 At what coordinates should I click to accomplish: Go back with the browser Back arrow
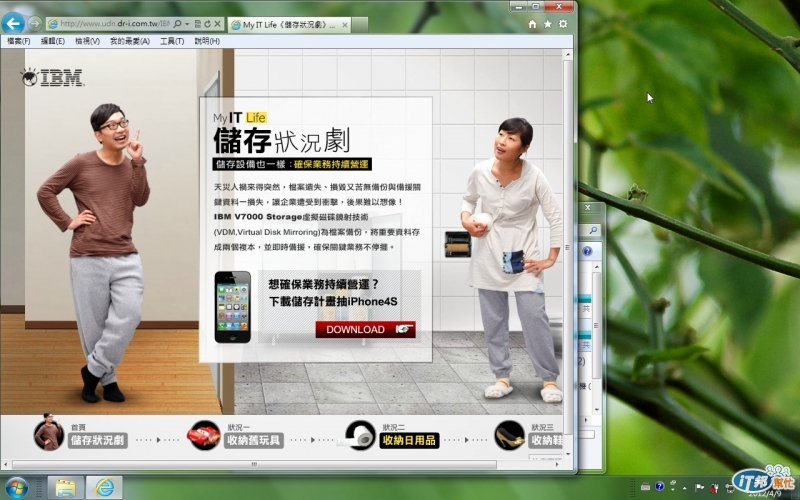13,23
